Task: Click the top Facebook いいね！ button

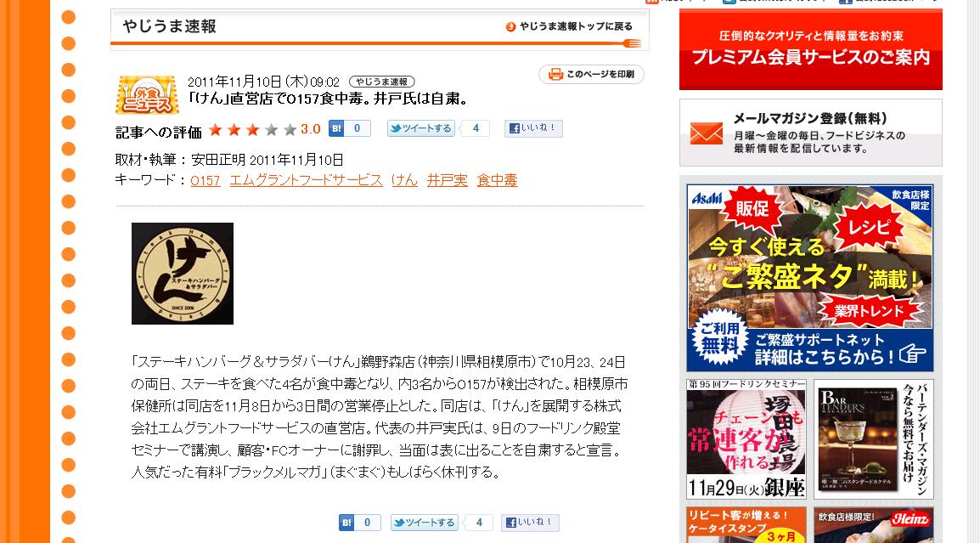Action: (533, 128)
